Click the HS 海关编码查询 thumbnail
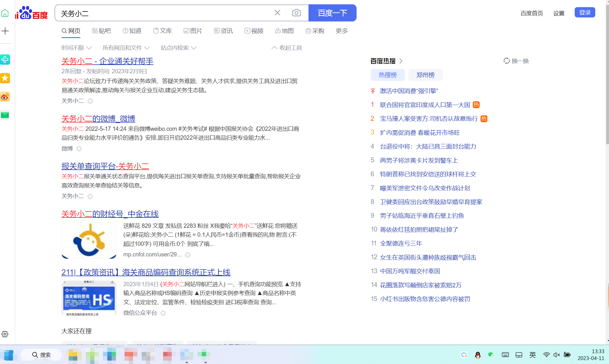The width and height of the screenshot is (609, 364). (89, 299)
